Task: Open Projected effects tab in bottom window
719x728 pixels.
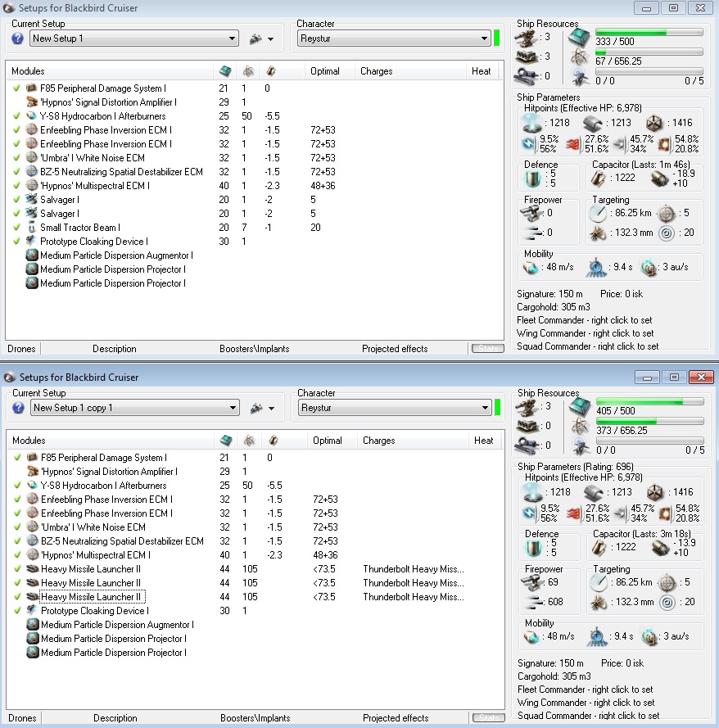Action: tap(396, 718)
